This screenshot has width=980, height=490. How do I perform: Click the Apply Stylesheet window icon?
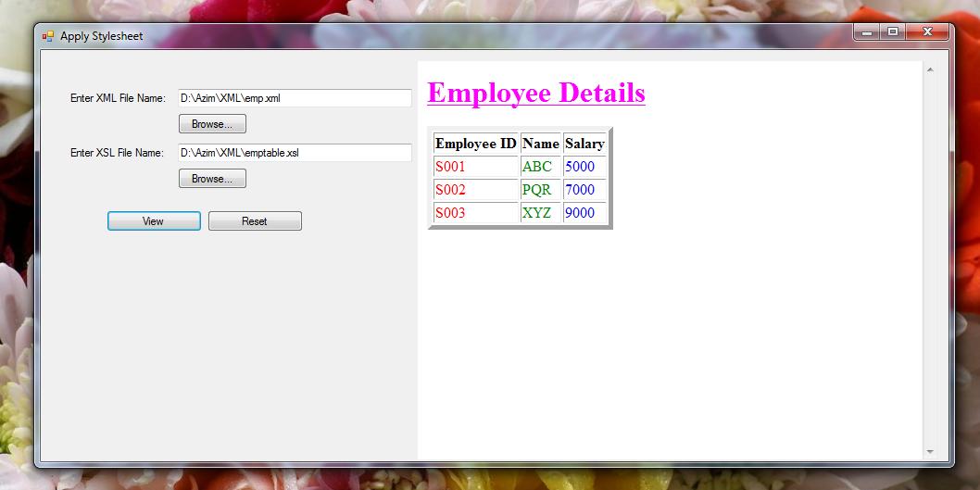pyautogui.click(x=47, y=36)
